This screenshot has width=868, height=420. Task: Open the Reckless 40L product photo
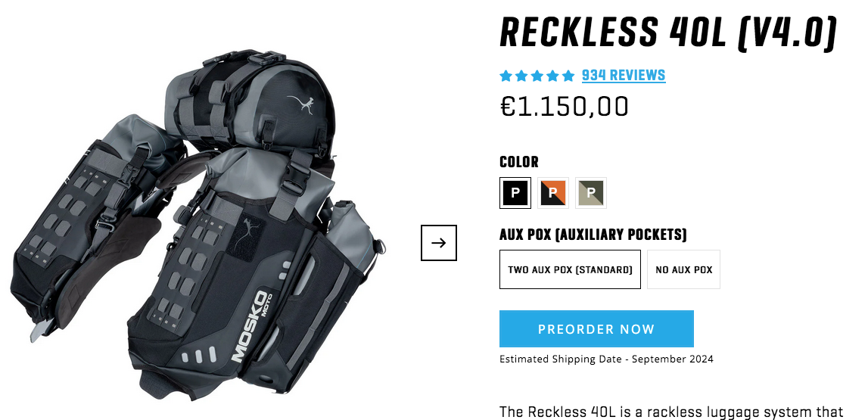coord(198,224)
